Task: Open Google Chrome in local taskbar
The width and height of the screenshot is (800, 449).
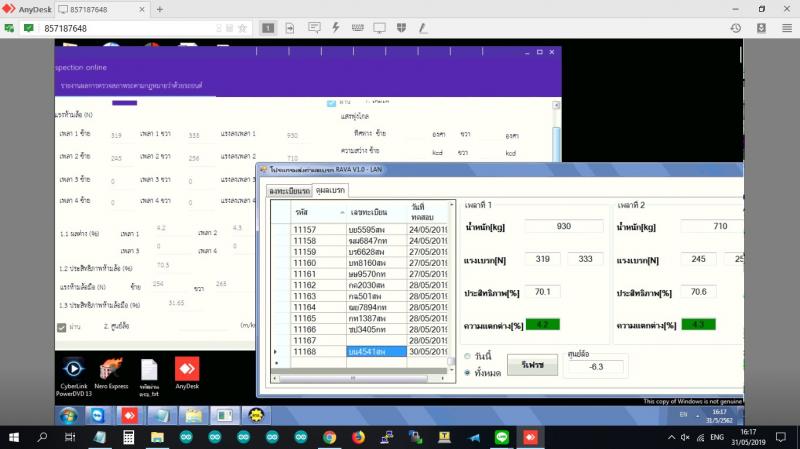Action: tap(329, 437)
